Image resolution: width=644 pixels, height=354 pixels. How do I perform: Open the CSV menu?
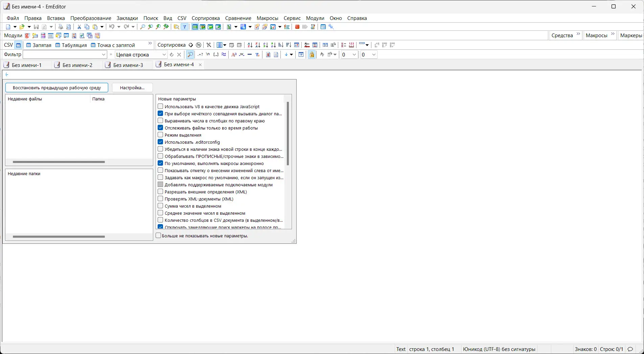[x=182, y=18]
